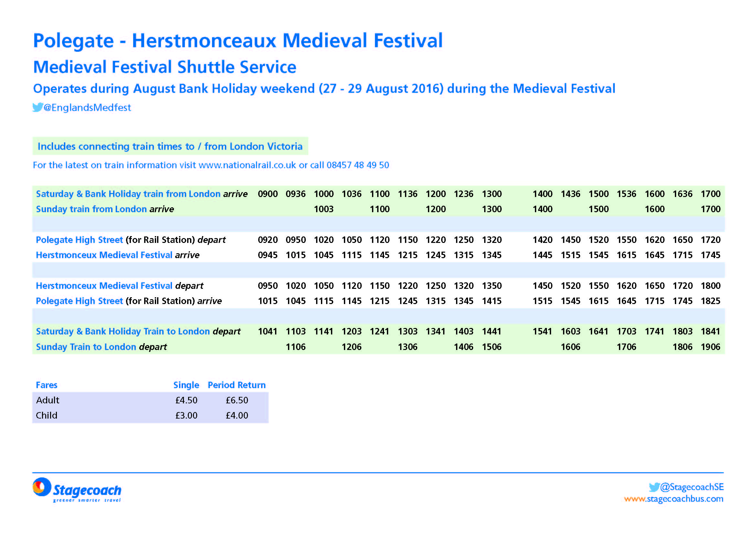Screen dimensions: 756x535
Task: Open the @StagecoachSE Twitter handle
Action: pyautogui.click(x=692, y=487)
